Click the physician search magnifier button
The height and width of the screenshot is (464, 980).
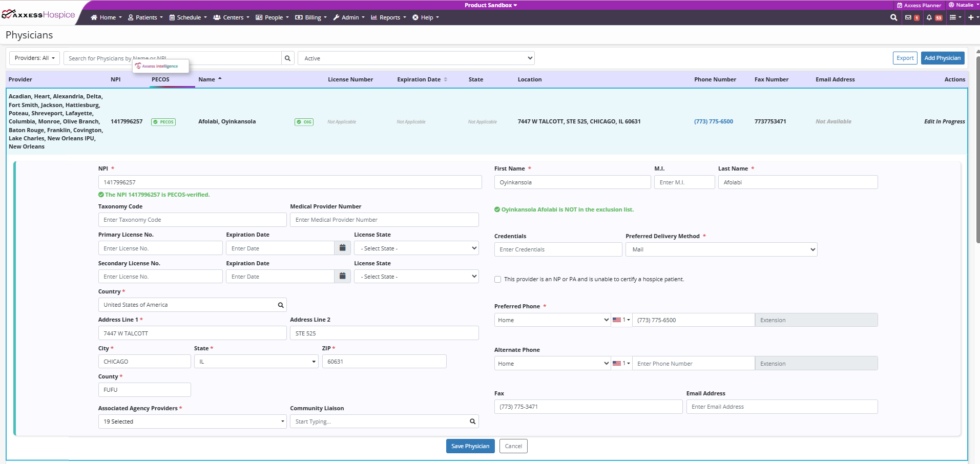(287, 58)
